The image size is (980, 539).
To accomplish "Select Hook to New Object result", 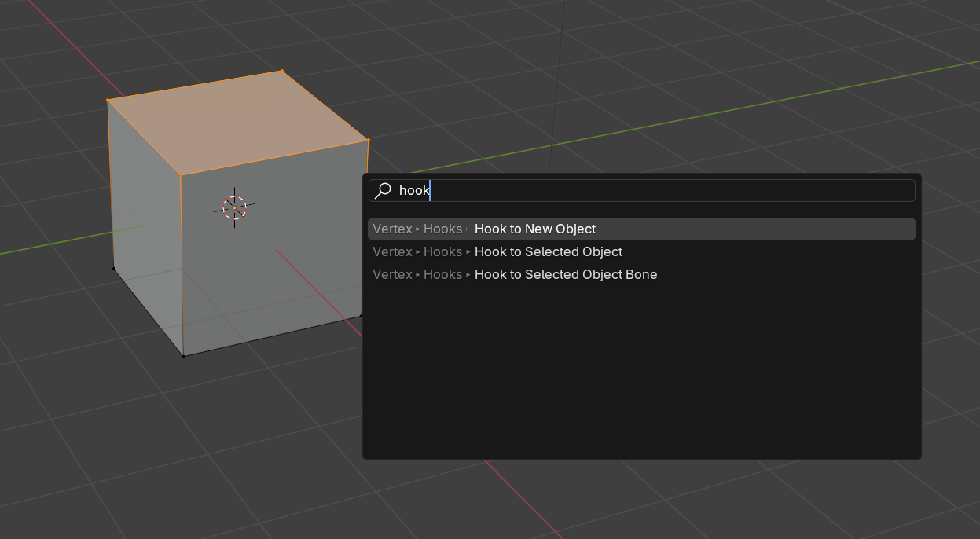I will click(x=642, y=229).
